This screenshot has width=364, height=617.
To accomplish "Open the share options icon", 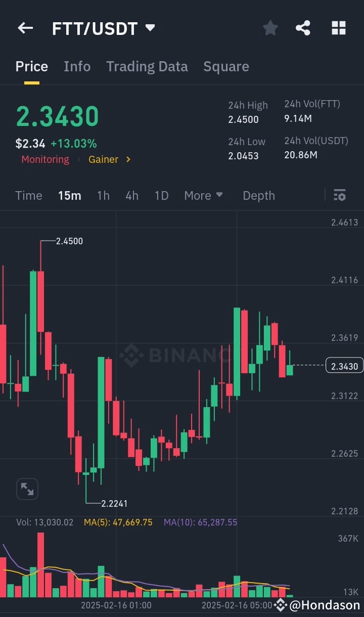I will point(303,28).
